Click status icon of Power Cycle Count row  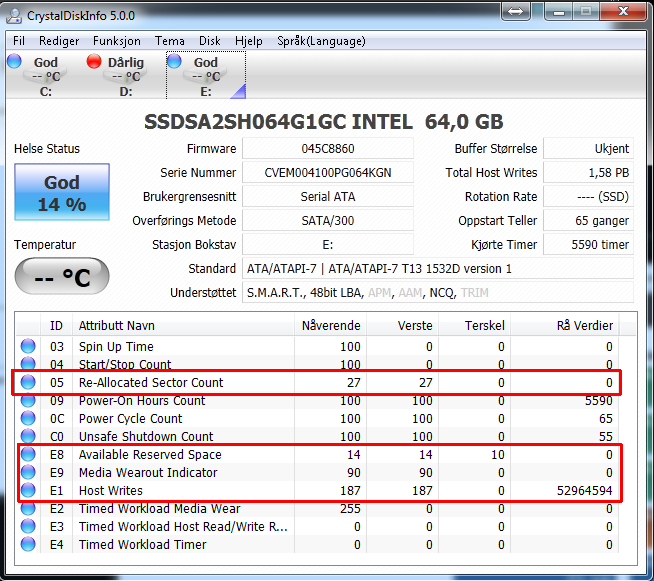[28, 418]
